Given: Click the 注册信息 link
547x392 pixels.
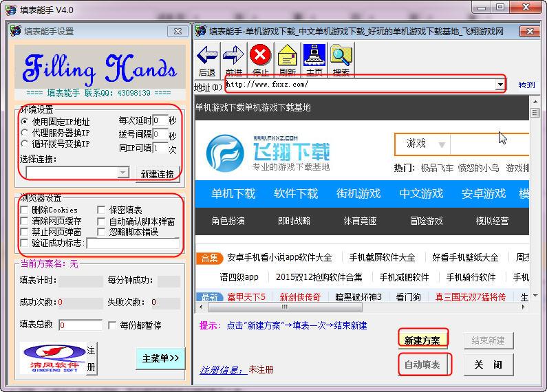Looking at the screenshot, I should [x=222, y=370].
